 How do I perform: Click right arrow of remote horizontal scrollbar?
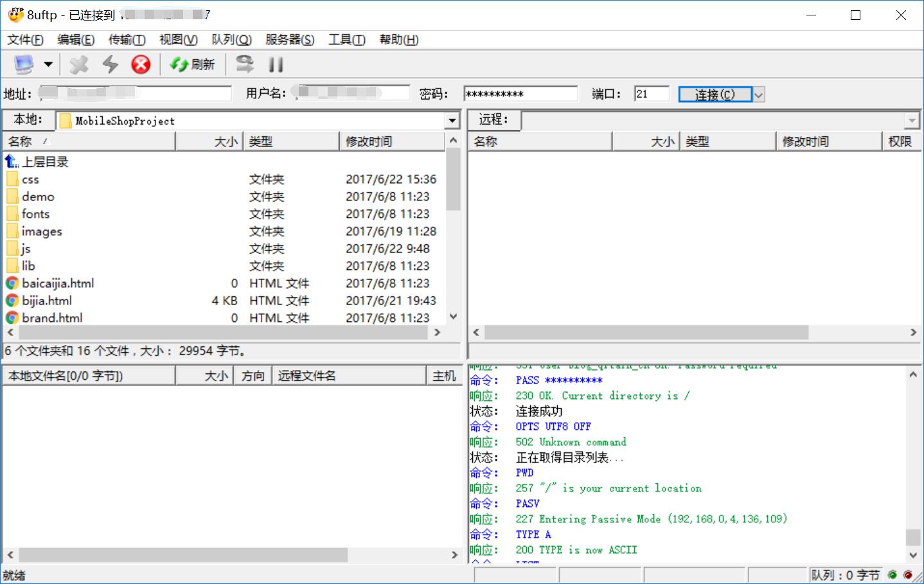click(913, 333)
